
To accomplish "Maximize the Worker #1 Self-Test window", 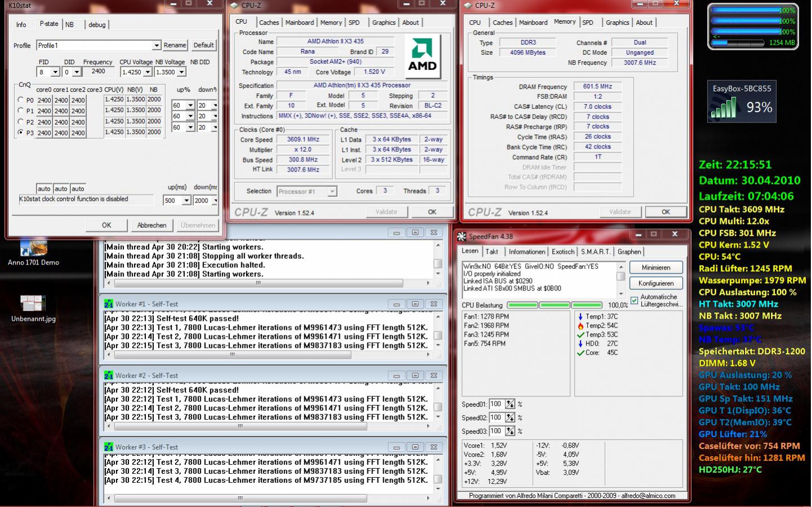I will click(x=415, y=303).
